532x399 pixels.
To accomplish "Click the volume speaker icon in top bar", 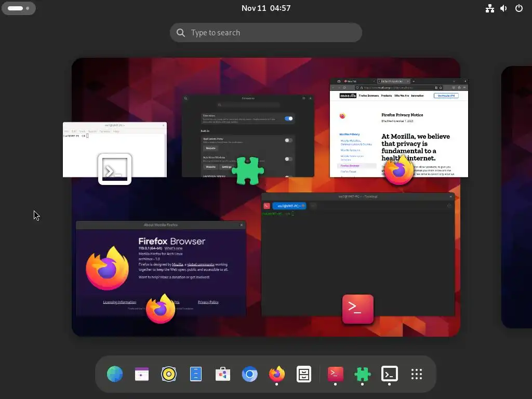I will pyautogui.click(x=504, y=8).
